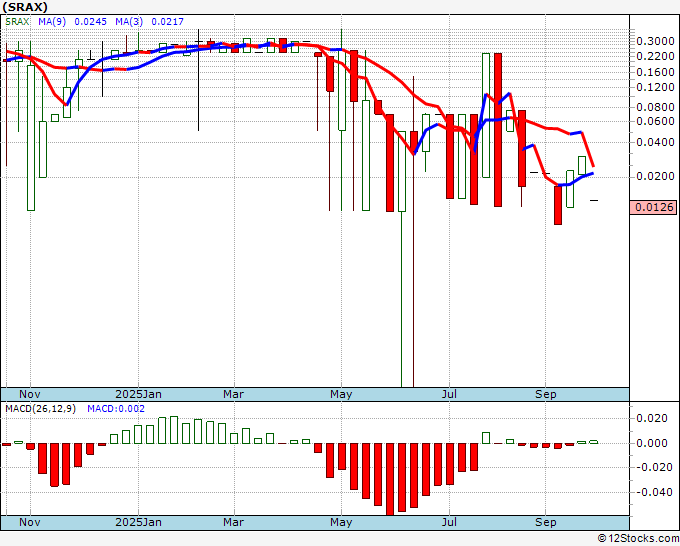Click the tallest green MACD histogram bar
The image size is (680, 546).
point(174,430)
